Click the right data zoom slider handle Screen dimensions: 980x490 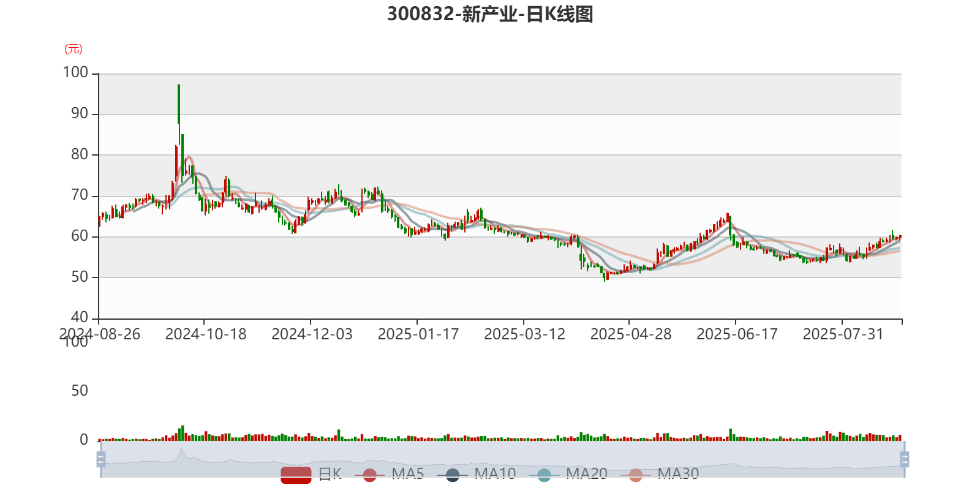coord(904,459)
